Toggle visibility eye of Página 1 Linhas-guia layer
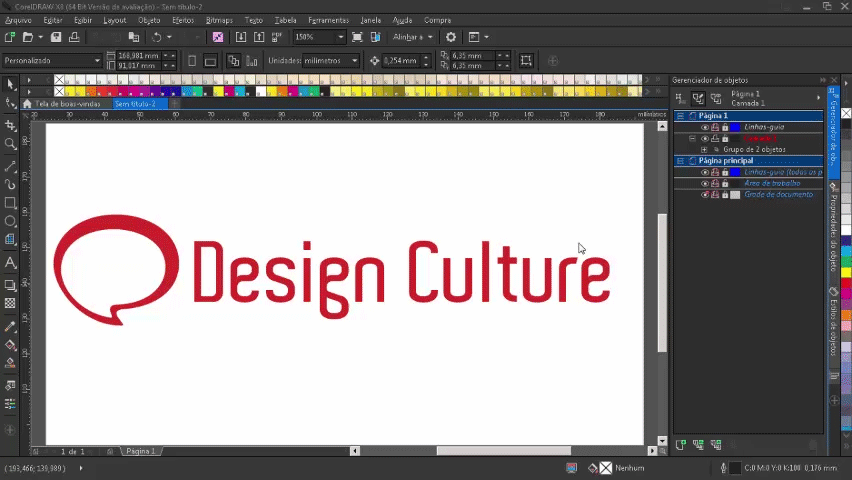The image size is (852, 480). tap(704, 127)
